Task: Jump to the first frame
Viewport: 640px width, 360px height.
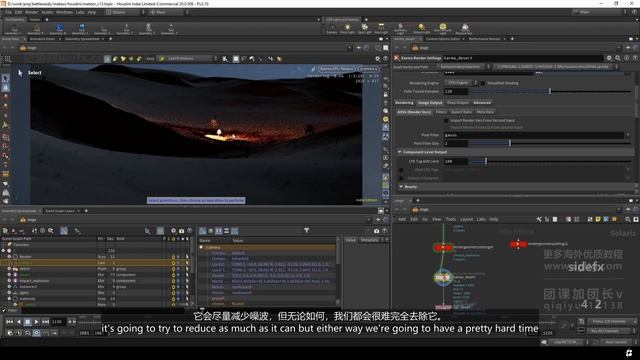Action: (9, 322)
